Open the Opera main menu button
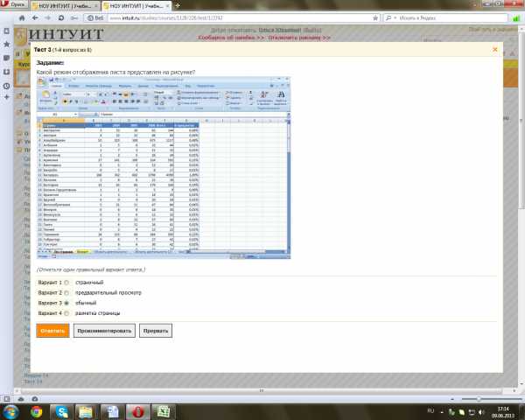This screenshot has height=420, width=525. point(13,4)
